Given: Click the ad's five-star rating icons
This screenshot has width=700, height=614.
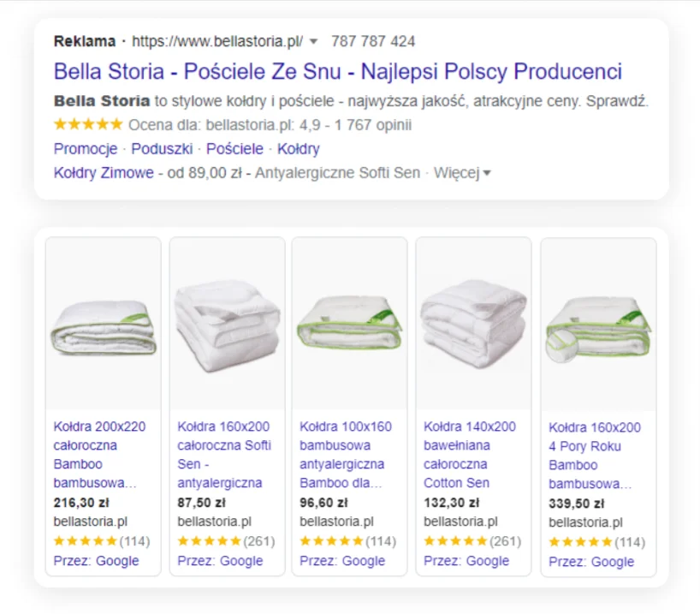Looking at the screenshot, I should point(87,125).
